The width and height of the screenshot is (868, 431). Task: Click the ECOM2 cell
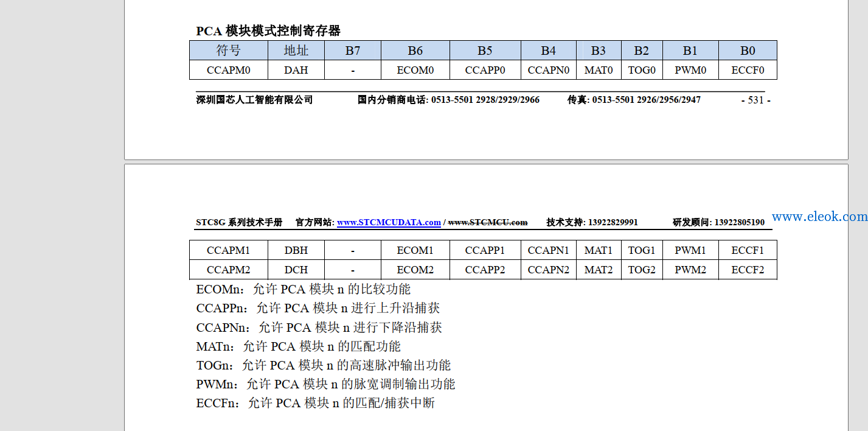pyautogui.click(x=415, y=270)
